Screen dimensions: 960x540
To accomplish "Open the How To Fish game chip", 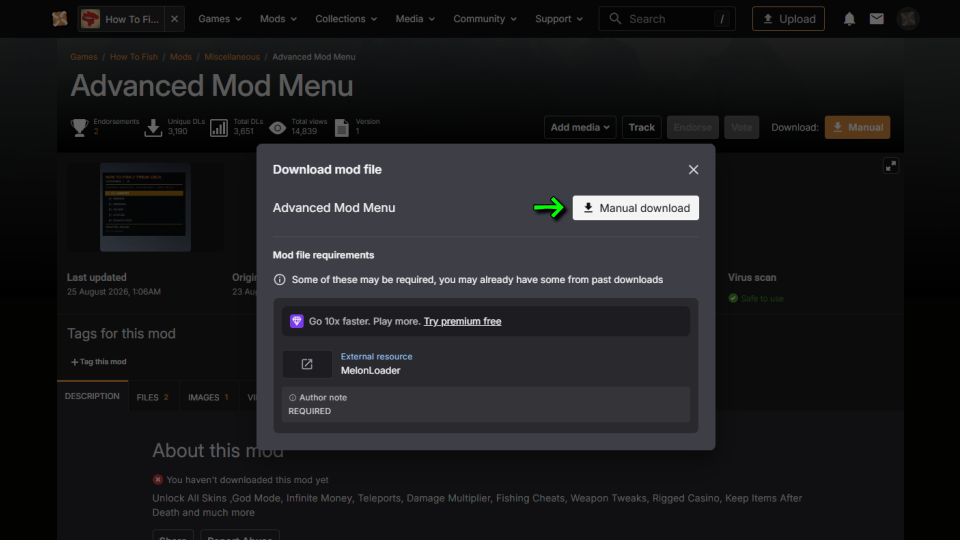I will [x=121, y=19].
